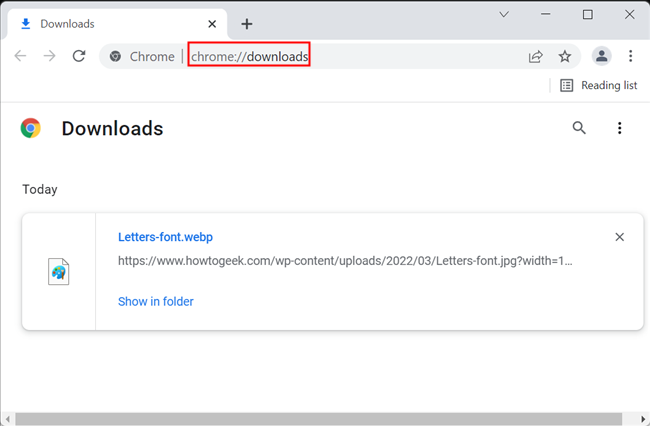650x426 pixels.
Task: Open the Downloads page more actions menu
Action: point(619,128)
